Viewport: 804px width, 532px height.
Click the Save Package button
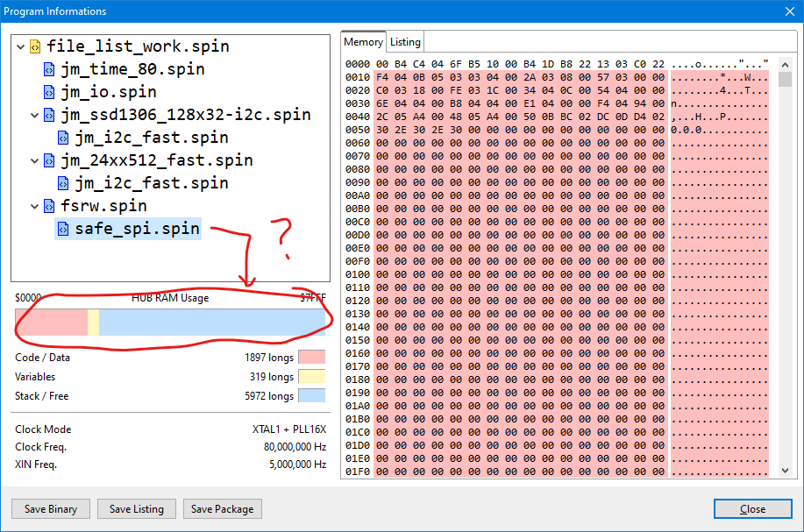tap(223, 508)
